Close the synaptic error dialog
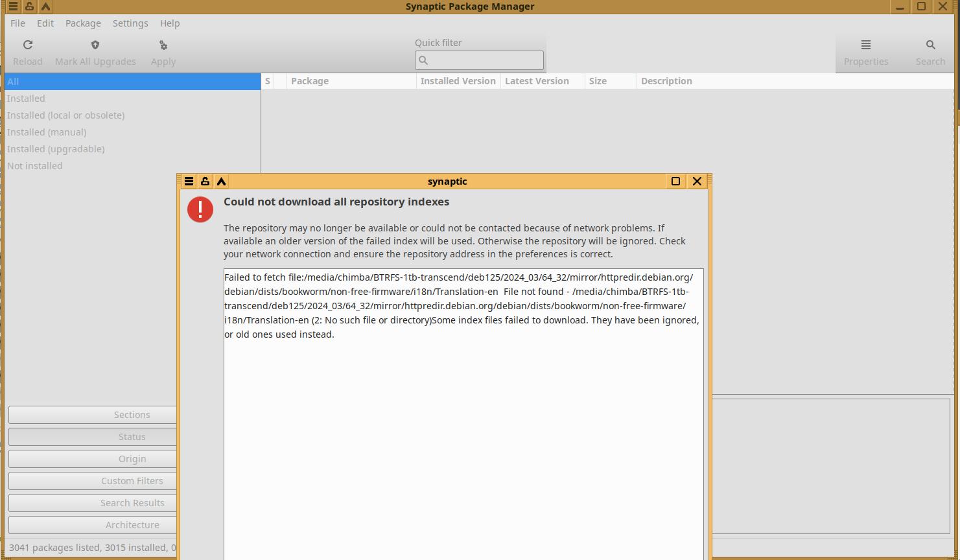The image size is (960, 560). coord(697,181)
